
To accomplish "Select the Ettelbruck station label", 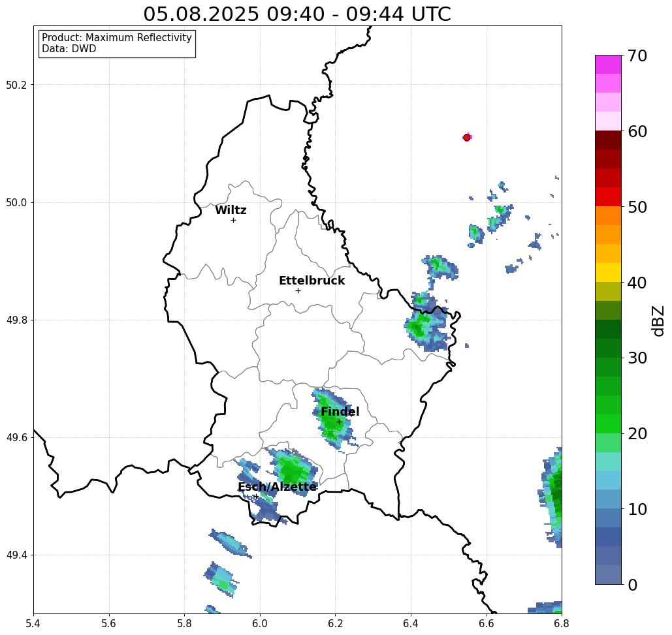I will [x=312, y=281].
